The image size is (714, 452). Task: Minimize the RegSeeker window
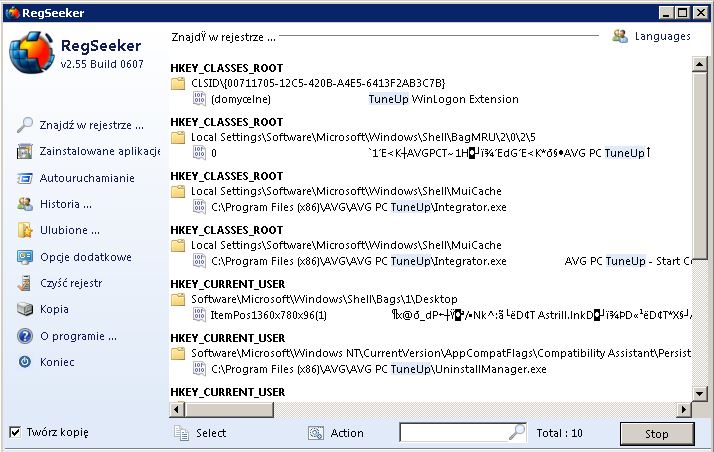[x=666, y=13]
